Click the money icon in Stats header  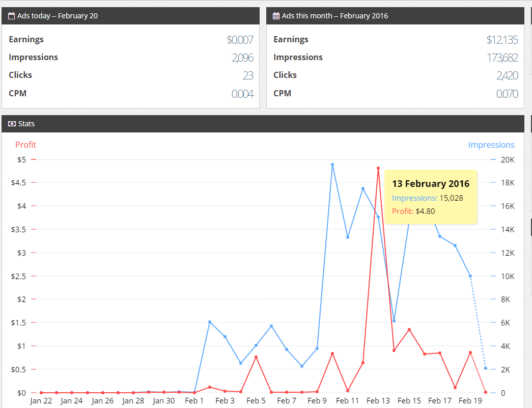pos(12,124)
